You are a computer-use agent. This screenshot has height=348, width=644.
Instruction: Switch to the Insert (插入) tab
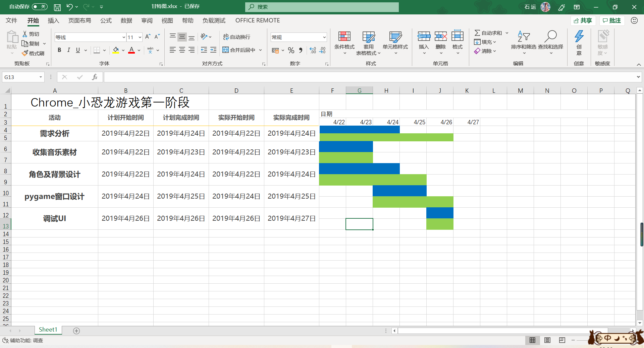click(x=53, y=20)
